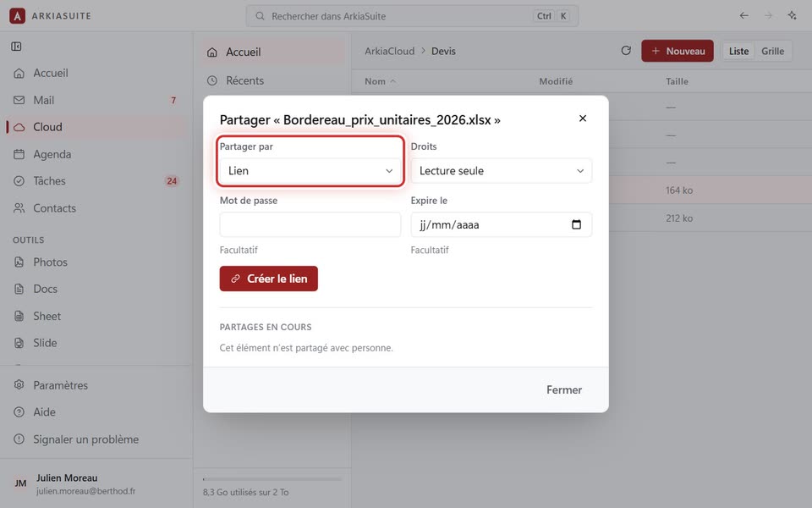Open Mail in the sidebar
Viewport: 812px width, 508px height.
96,100
